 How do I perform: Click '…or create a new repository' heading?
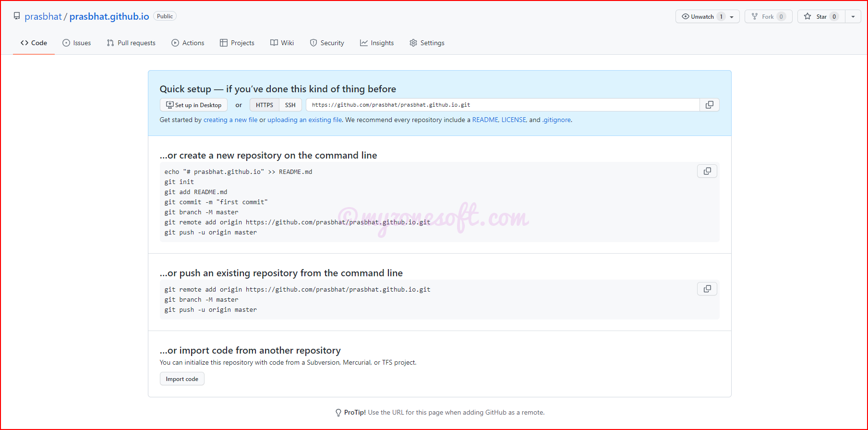(268, 155)
